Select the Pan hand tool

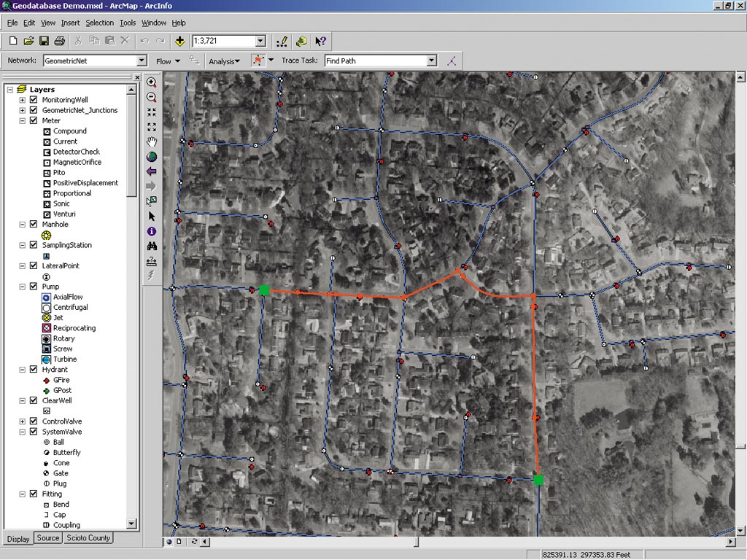coord(152,142)
